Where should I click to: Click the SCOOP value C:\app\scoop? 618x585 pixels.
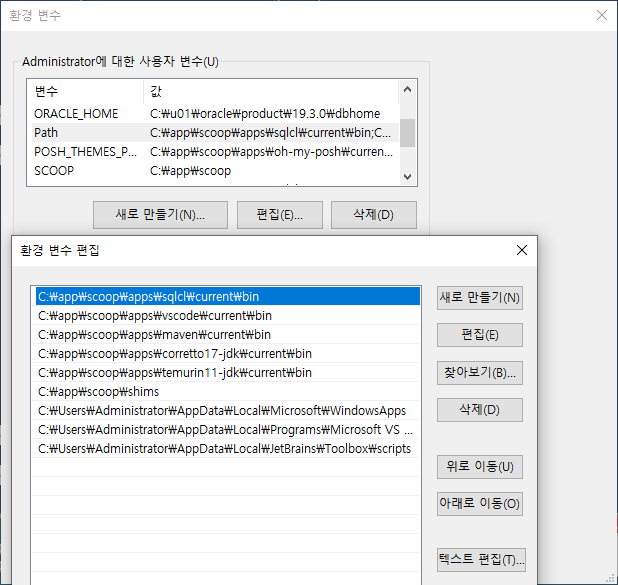(190, 171)
